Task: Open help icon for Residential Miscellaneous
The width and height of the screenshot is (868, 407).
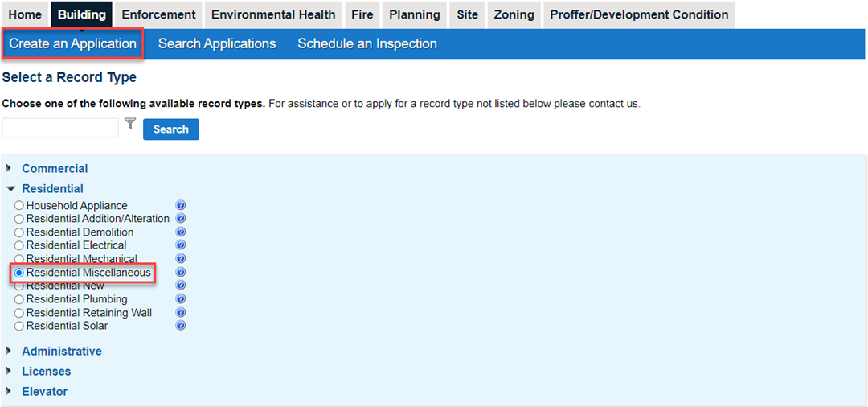Action: pos(180,273)
